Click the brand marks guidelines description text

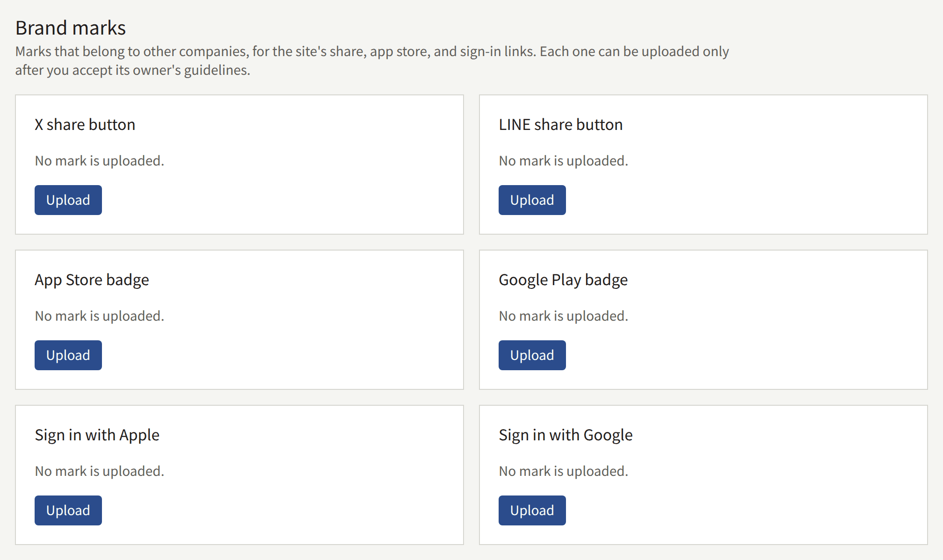[x=372, y=61]
